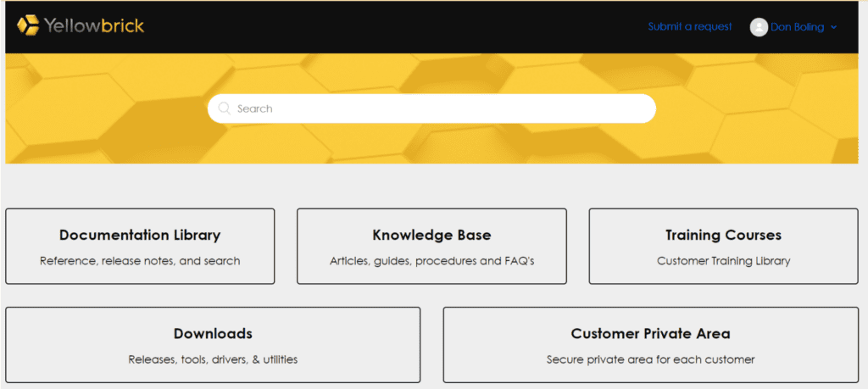Click the 'Reference, release notes, and search' text

[140, 261]
